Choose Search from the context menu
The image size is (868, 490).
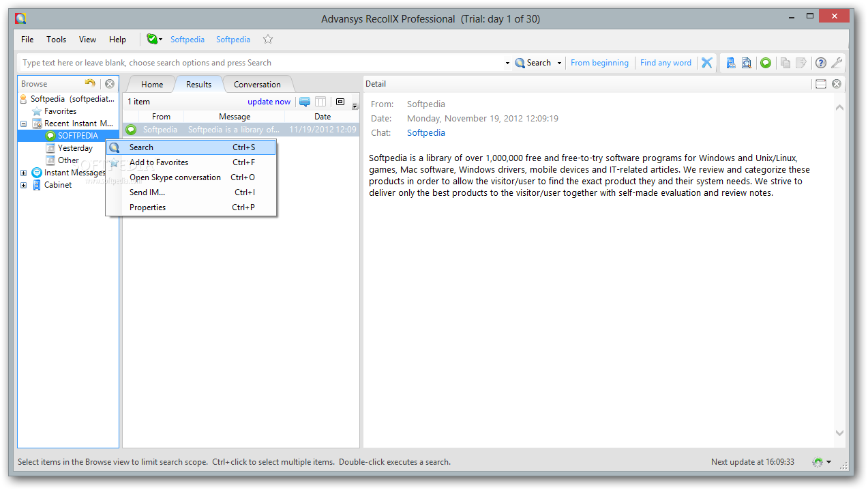191,147
